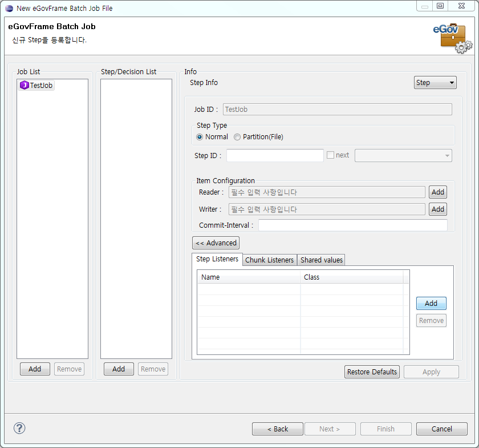Minimize the wizard window
Viewport: 479px width, 448px height.
pos(425,6)
